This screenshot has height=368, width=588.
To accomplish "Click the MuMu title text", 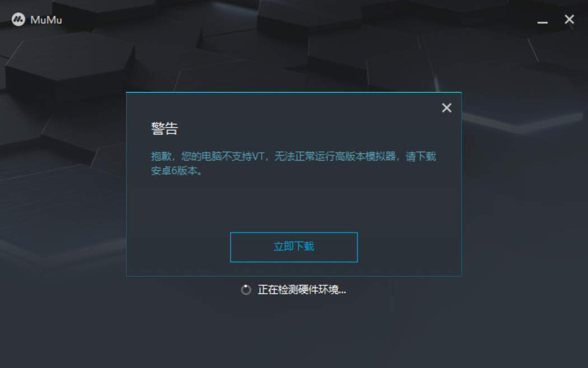I will [46, 20].
